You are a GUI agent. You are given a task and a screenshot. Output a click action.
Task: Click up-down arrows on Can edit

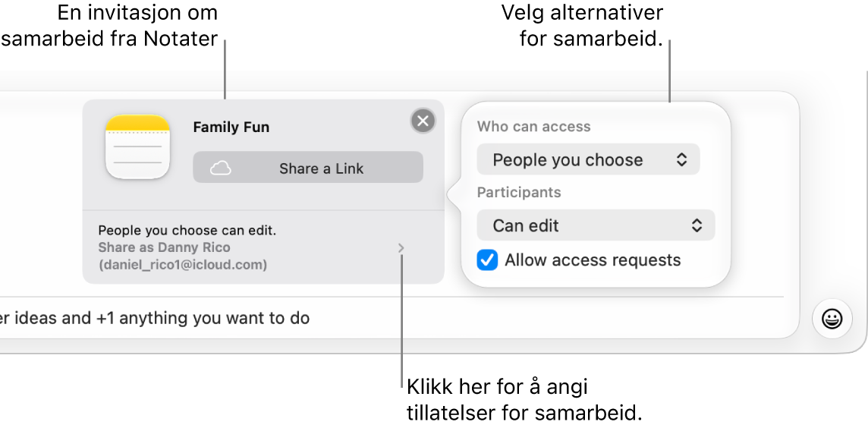click(x=697, y=225)
